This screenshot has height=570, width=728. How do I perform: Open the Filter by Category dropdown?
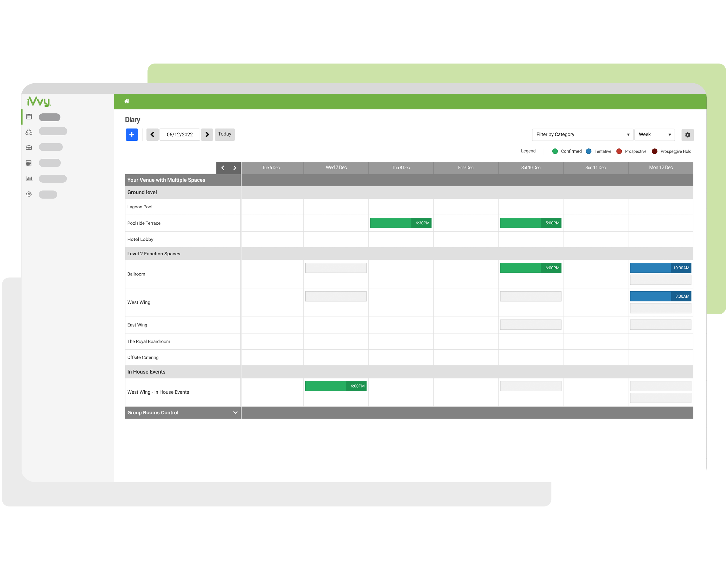582,134
